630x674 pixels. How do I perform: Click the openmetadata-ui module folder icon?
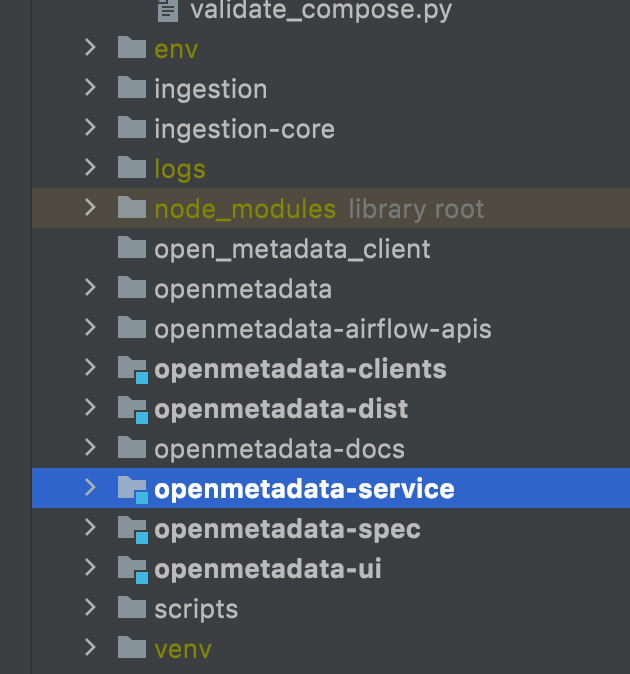[132, 569]
